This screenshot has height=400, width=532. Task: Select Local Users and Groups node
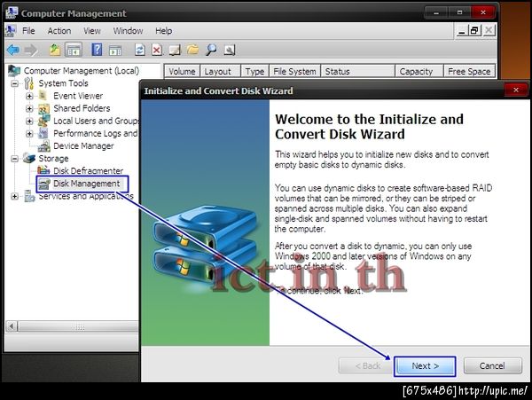coord(96,121)
